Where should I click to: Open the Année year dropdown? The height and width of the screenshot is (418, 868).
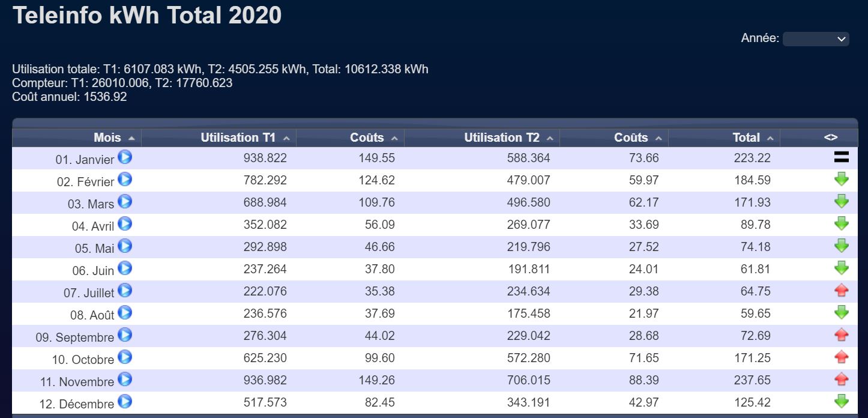click(x=816, y=39)
